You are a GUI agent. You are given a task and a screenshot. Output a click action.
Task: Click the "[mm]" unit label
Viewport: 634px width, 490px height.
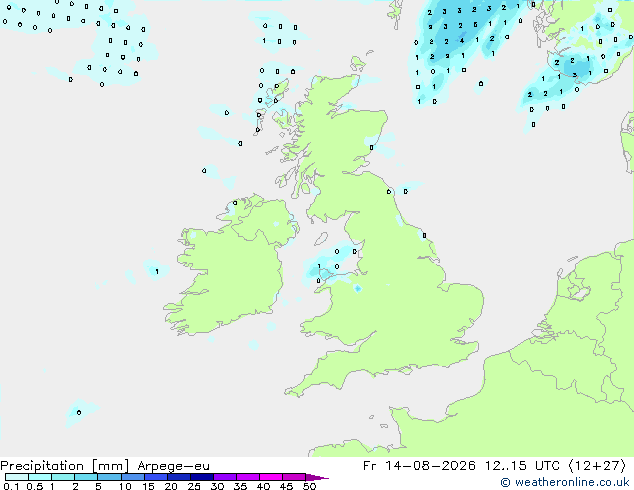pos(111,466)
